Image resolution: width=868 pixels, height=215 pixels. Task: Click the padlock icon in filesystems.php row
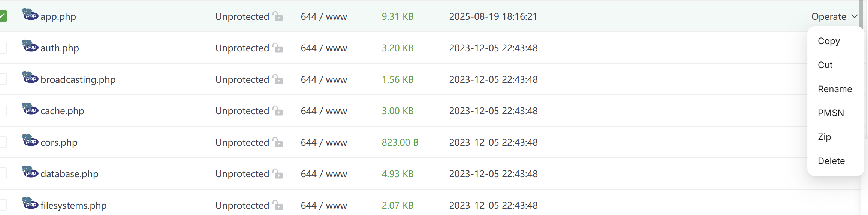pos(278,205)
